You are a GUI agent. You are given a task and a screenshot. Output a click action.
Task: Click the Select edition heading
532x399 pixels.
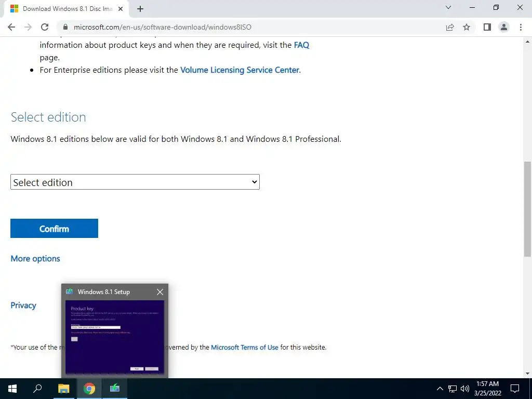pos(48,117)
